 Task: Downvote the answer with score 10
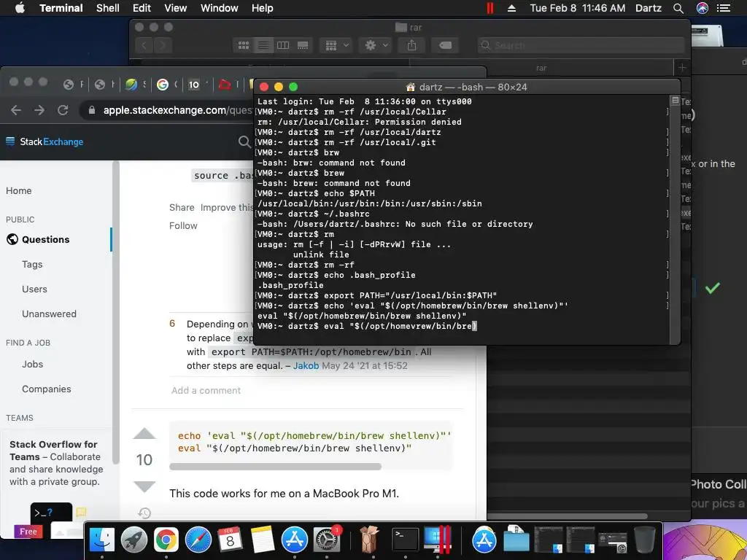pyautogui.click(x=144, y=486)
